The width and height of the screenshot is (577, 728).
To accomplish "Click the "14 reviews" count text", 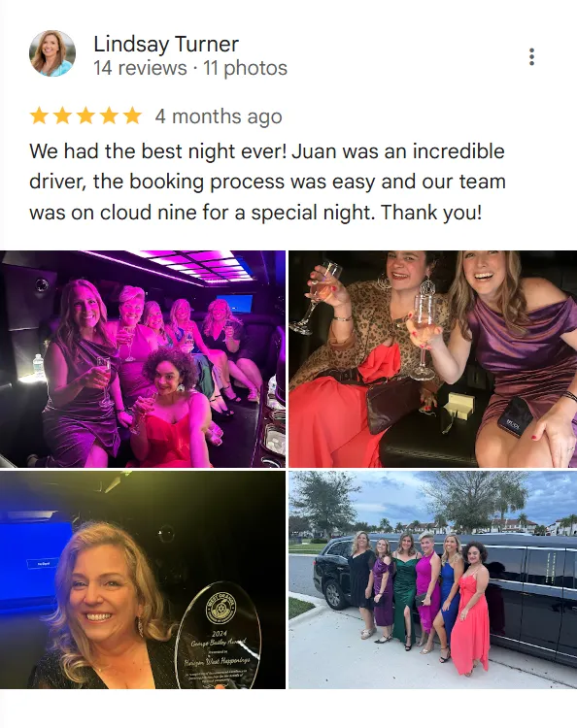I will pyautogui.click(x=140, y=68).
